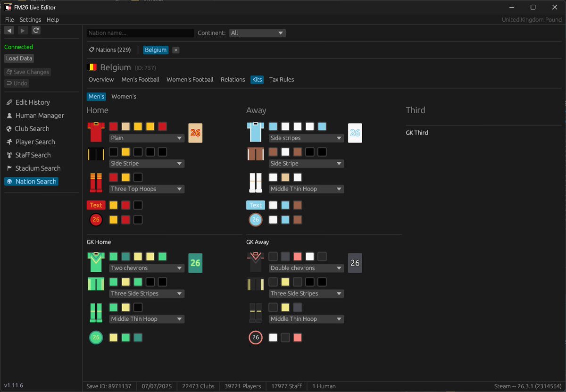Click the Save Changes button
566x392 pixels.
click(x=27, y=72)
